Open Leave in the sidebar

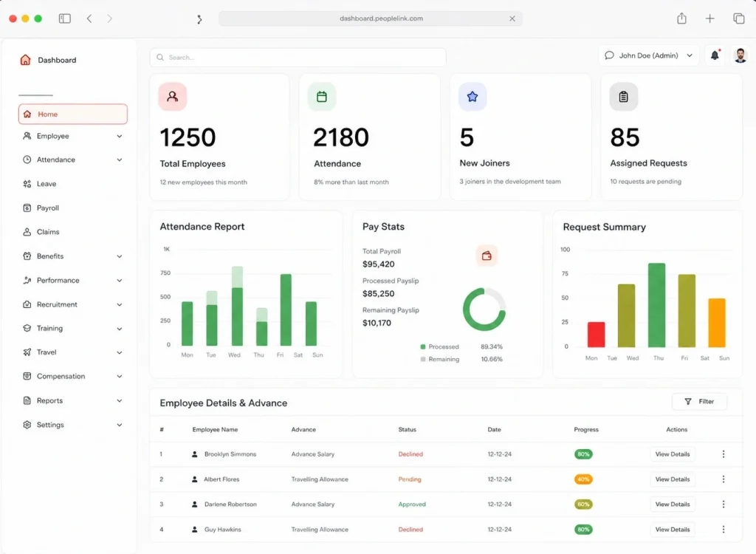coord(47,184)
